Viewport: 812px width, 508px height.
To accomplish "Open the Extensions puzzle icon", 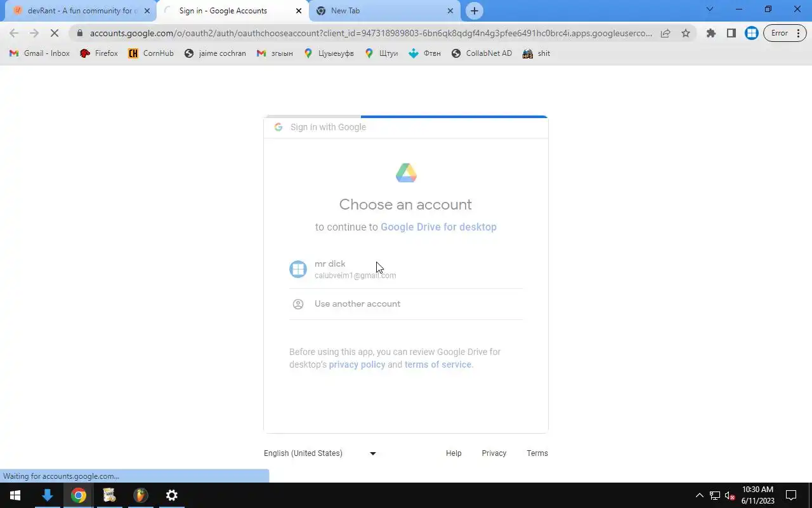I will [x=711, y=33].
